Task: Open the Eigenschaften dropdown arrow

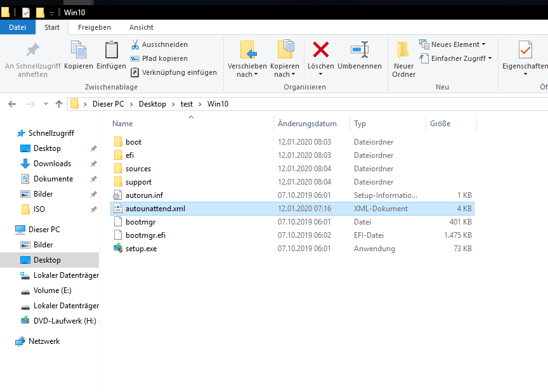Action: click(525, 74)
